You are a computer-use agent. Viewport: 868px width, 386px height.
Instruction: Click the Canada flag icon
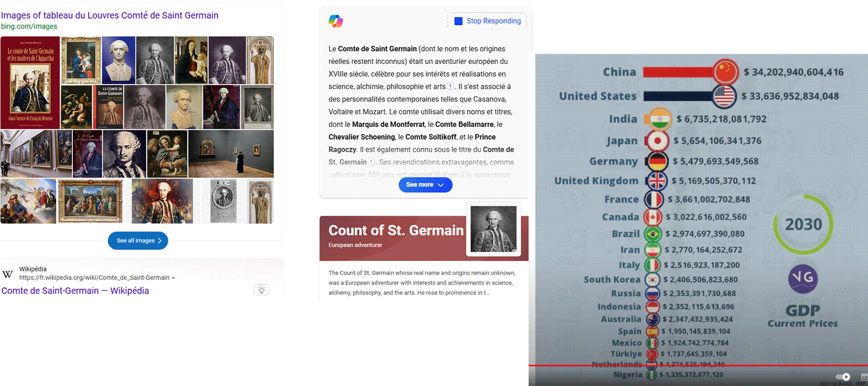[x=653, y=217]
